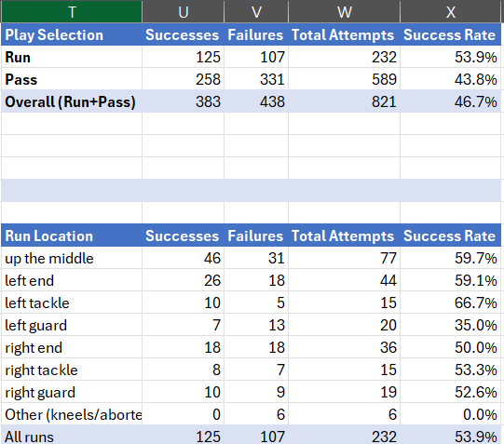Select Overall success rate 46.7%
The image size is (504, 444).
pos(451,101)
